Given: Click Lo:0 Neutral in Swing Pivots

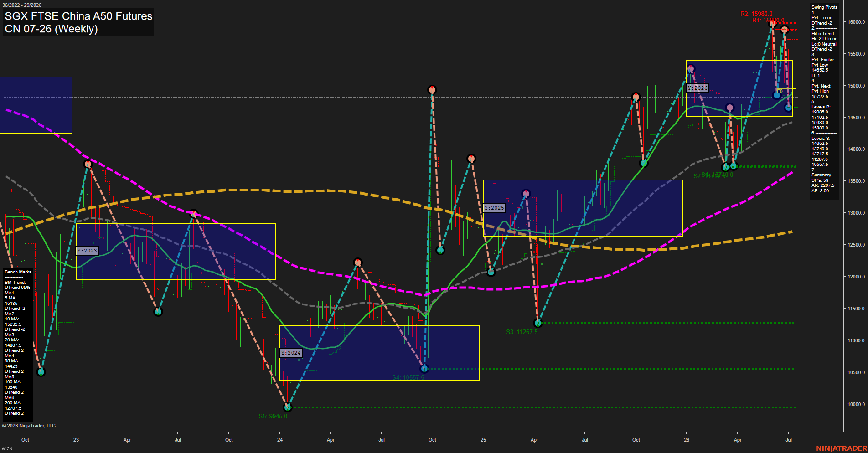Looking at the screenshot, I should point(824,44).
